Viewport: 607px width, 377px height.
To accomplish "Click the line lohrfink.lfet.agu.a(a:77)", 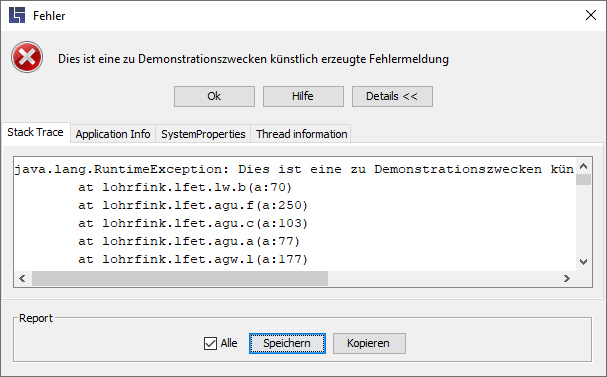I will [189, 242].
